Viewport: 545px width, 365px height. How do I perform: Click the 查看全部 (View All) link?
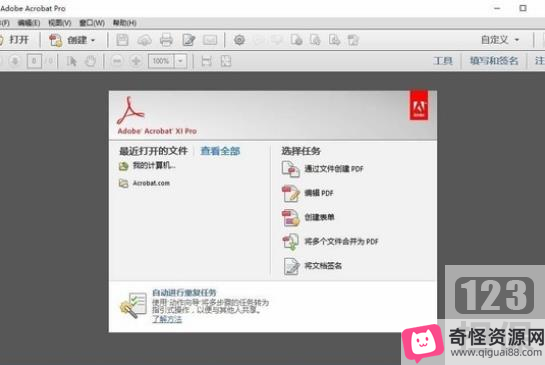coord(220,151)
